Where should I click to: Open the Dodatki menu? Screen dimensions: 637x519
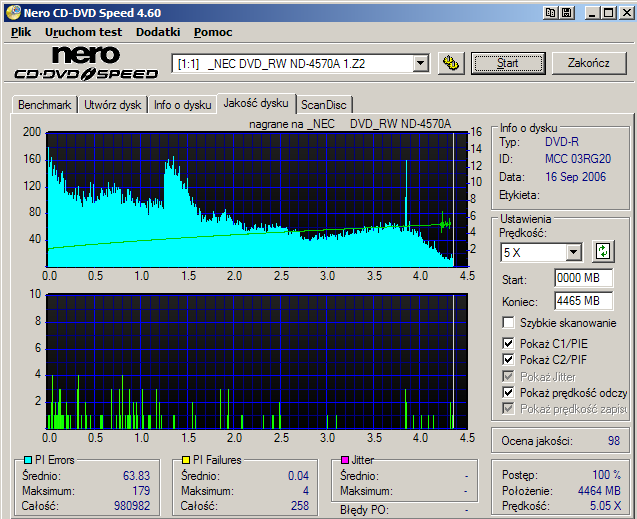pyautogui.click(x=158, y=32)
